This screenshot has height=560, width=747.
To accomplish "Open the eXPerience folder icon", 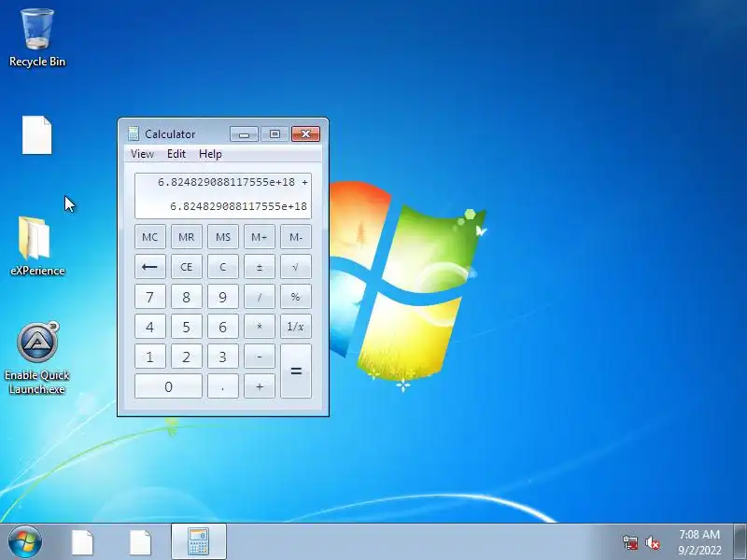I will tap(37, 246).
